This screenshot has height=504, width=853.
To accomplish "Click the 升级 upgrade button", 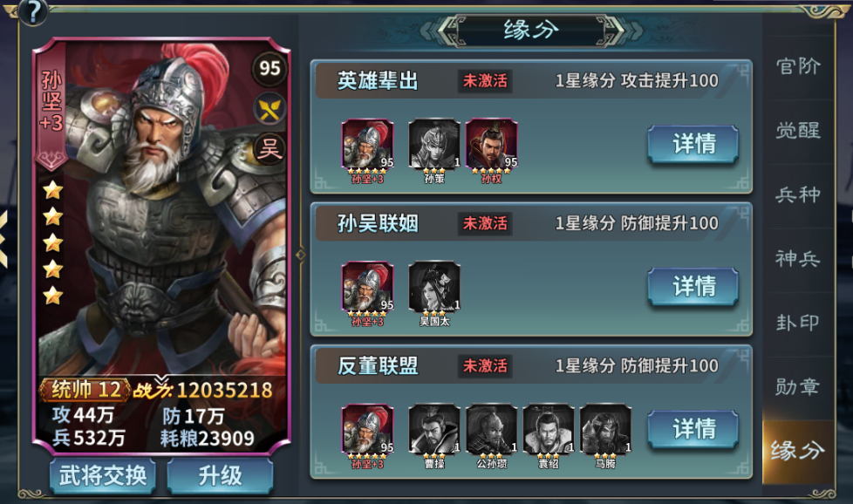I will click(x=220, y=476).
